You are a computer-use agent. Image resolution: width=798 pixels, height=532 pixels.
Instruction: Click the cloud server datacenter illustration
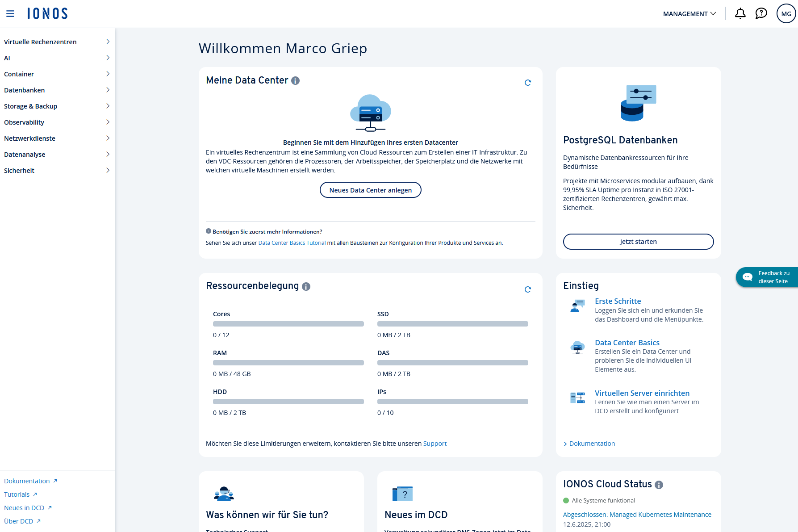click(370, 113)
